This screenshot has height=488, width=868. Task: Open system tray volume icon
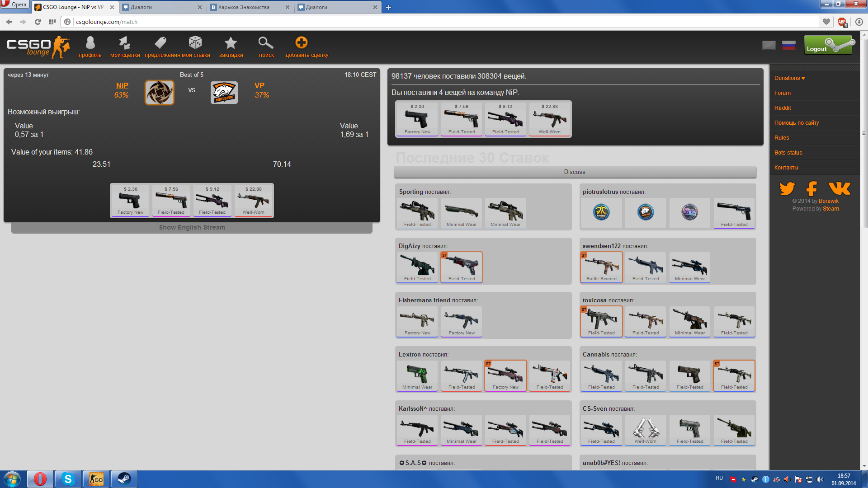(820, 479)
